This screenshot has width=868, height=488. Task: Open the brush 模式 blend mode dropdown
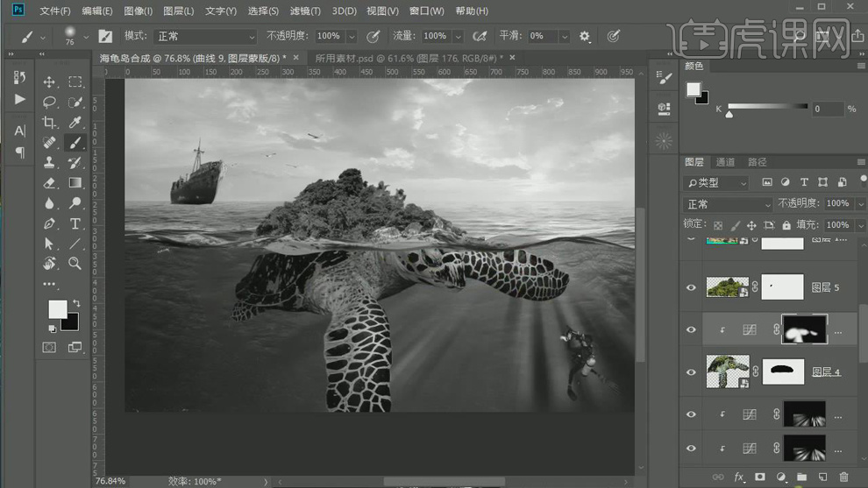pos(205,36)
